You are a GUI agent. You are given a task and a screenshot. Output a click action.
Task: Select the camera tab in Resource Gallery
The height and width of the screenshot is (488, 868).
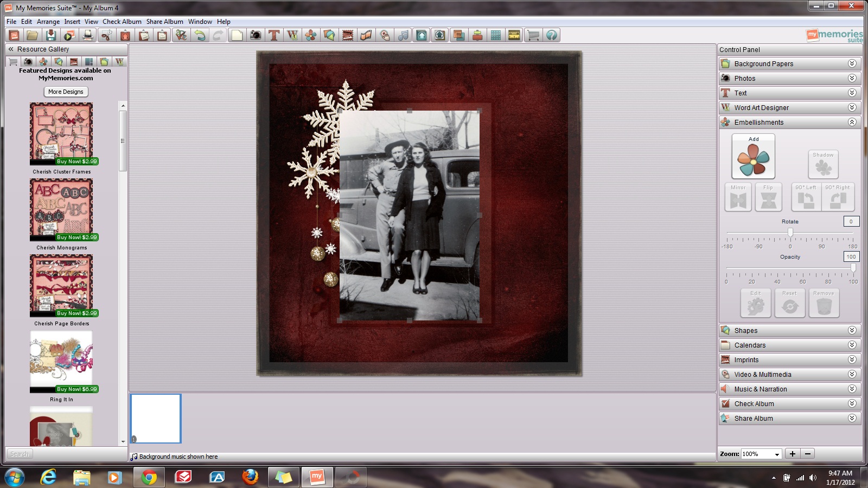[28, 62]
